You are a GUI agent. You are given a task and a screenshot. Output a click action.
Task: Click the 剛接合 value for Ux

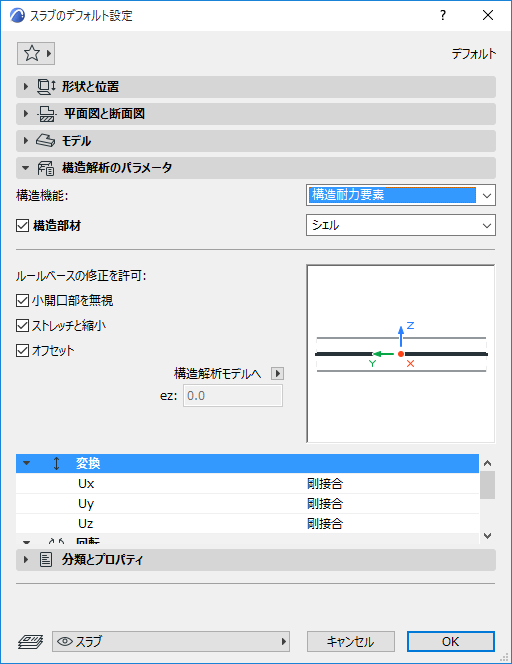point(325,484)
